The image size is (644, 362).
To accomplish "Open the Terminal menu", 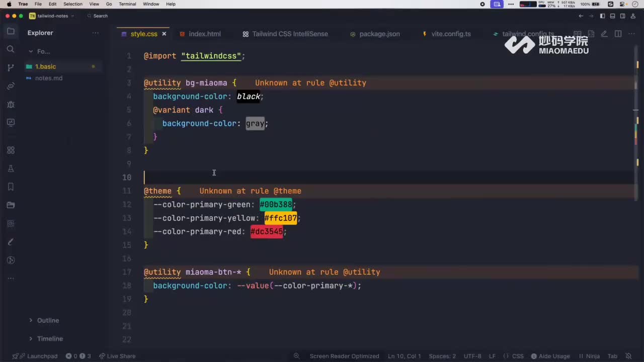I will pos(127,4).
